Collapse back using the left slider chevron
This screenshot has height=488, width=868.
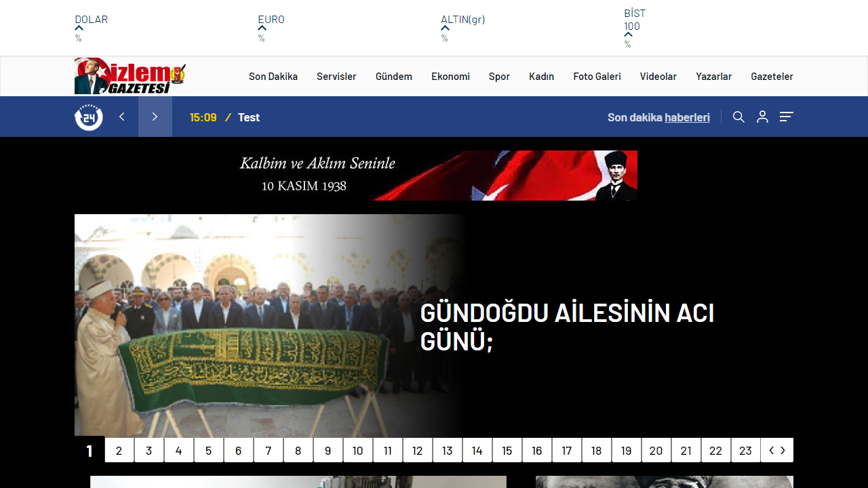click(770, 449)
